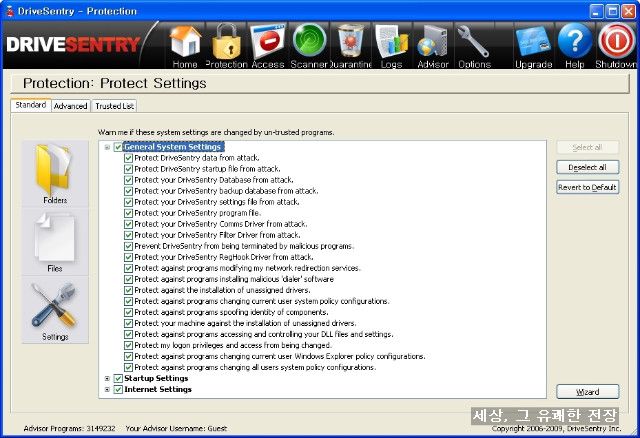The image size is (640, 438).
Task: Click the DriveSentry title bar icon
Action: click(10, 11)
